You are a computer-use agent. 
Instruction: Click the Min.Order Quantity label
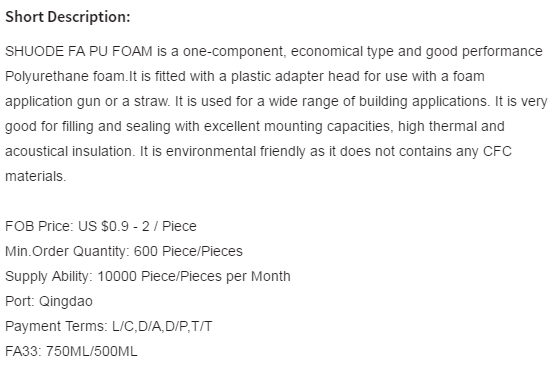pos(67,251)
